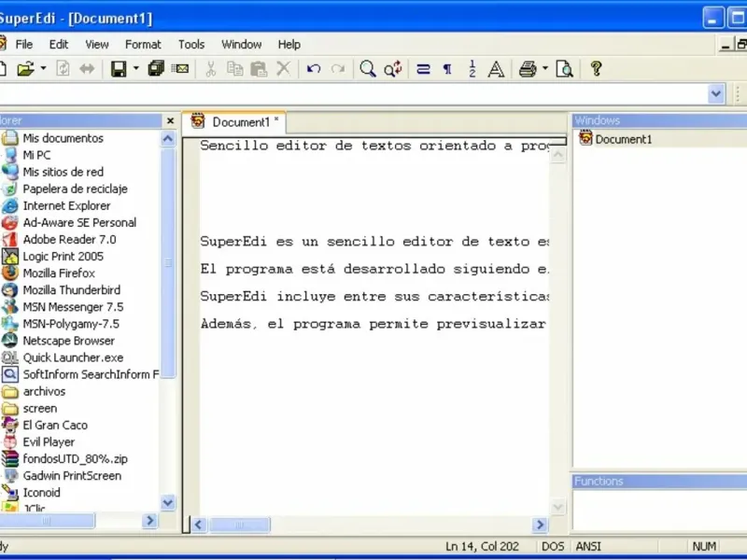Open the Edit menu

(59, 44)
